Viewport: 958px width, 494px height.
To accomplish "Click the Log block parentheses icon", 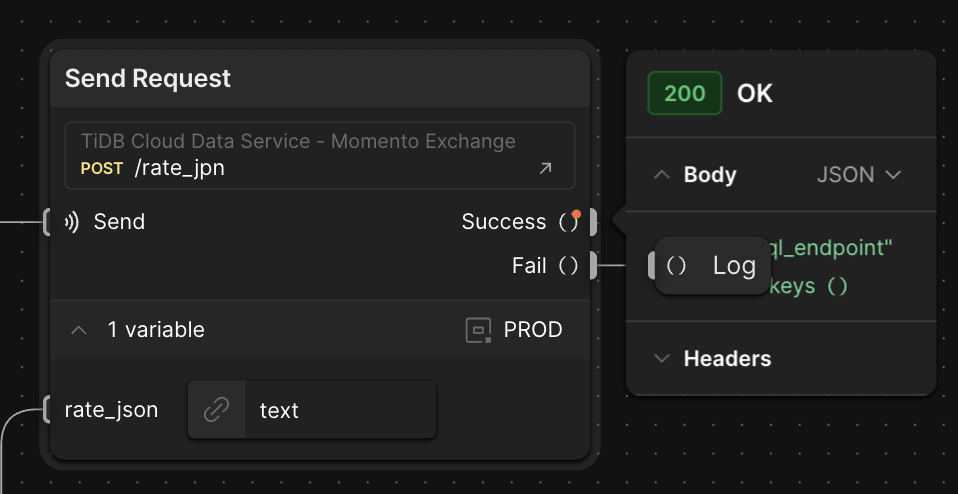I will coord(677,266).
